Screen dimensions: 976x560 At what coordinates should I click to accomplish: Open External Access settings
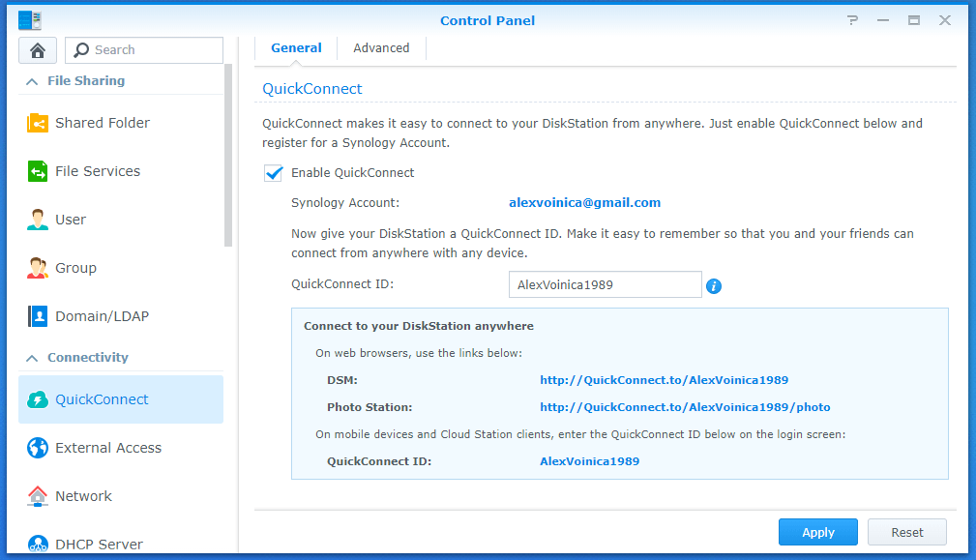click(107, 448)
